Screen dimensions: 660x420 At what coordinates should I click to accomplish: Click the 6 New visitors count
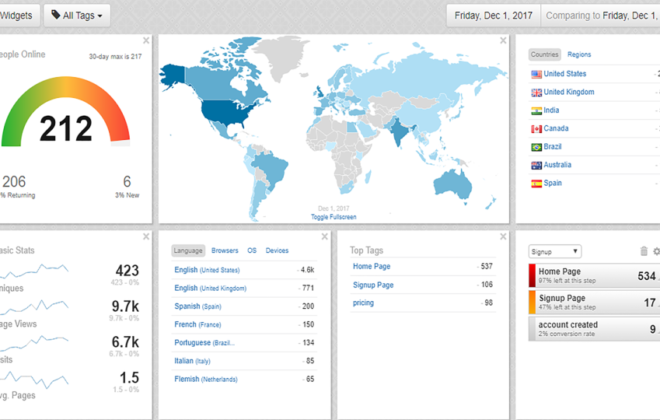[127, 182]
